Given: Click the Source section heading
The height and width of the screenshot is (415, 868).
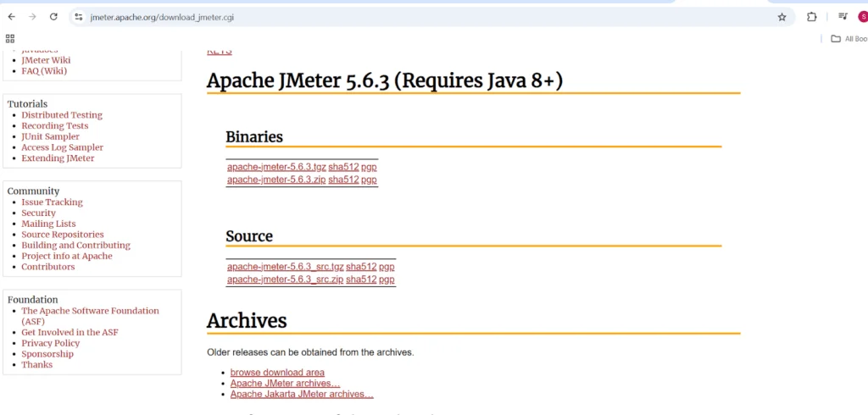Looking at the screenshot, I should click(x=249, y=236).
